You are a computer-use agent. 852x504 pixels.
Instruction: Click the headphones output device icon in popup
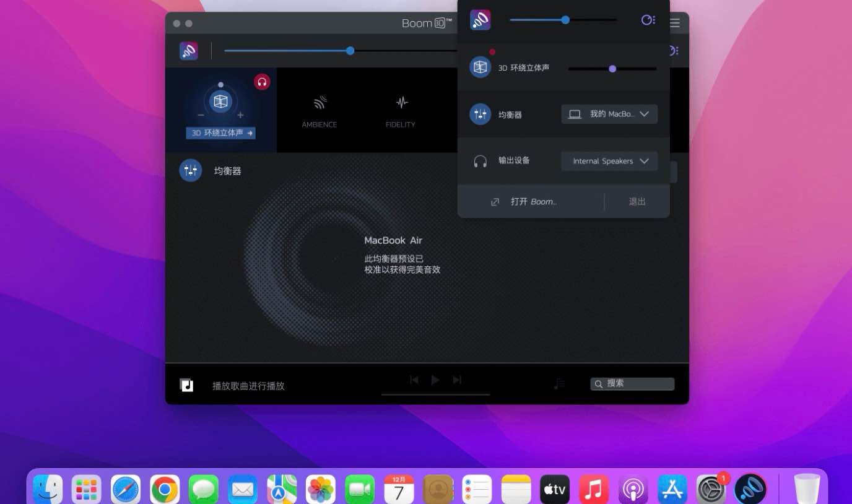coord(480,161)
